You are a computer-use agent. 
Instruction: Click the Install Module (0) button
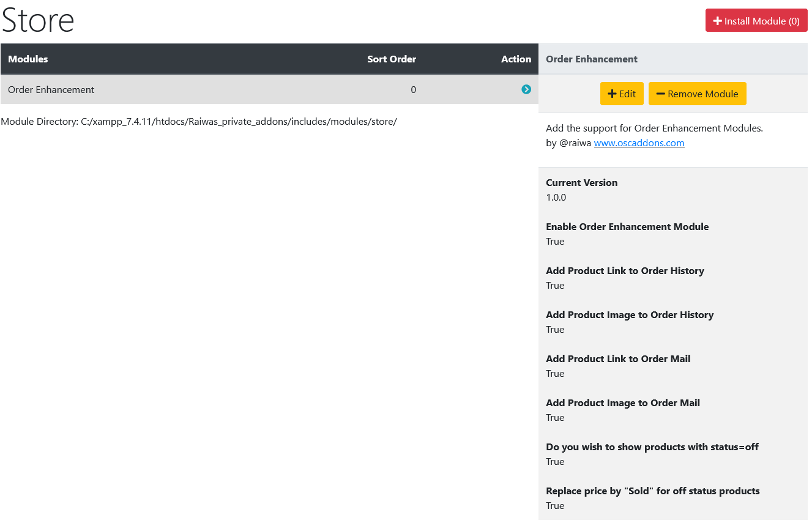tap(756, 20)
